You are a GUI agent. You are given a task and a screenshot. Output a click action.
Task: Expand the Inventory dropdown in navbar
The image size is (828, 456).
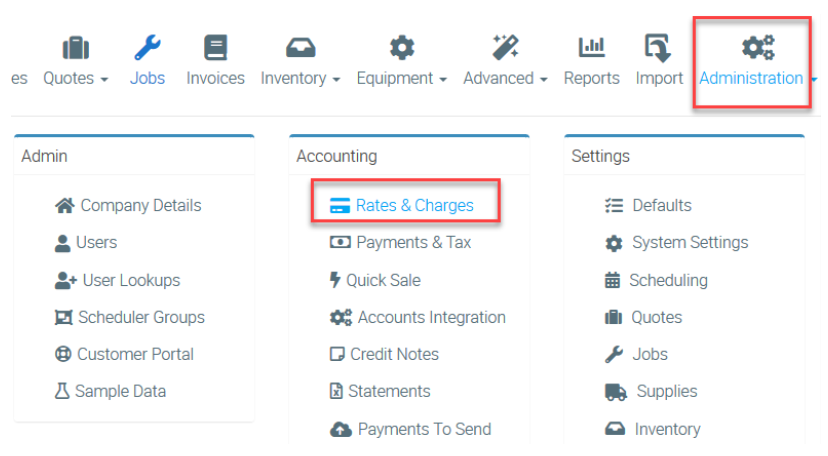pyautogui.click(x=300, y=78)
